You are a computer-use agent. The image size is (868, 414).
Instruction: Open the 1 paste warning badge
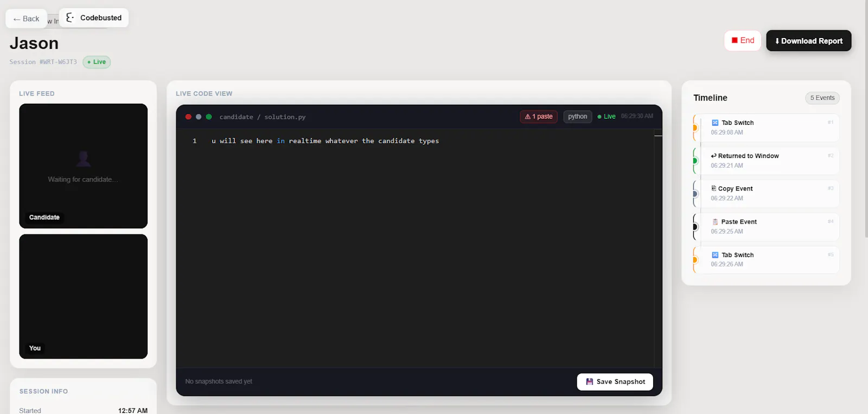tap(539, 117)
